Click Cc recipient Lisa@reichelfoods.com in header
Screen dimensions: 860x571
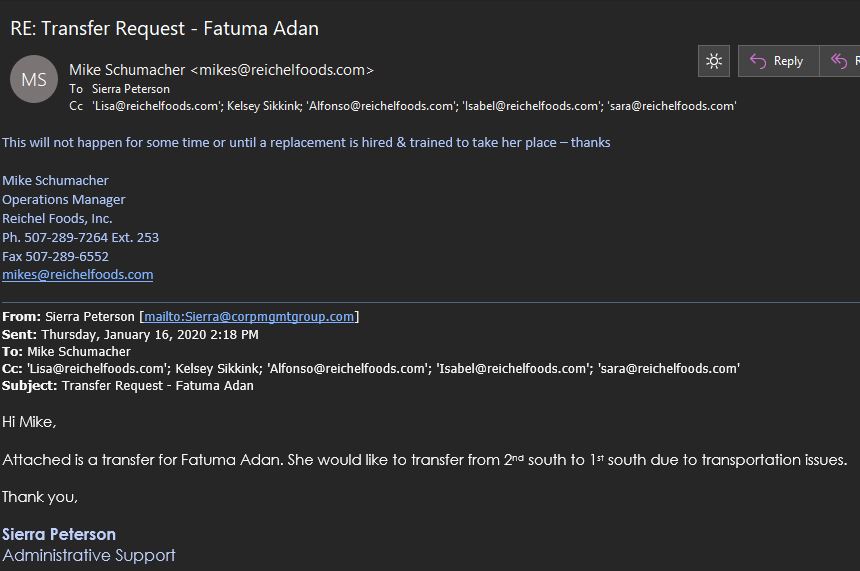pos(157,105)
